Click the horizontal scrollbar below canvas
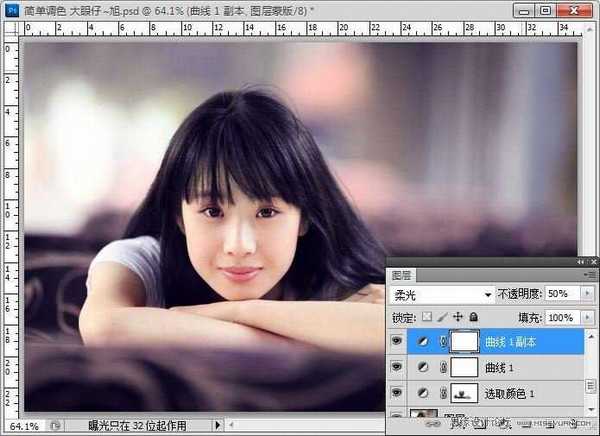The height and width of the screenshot is (436, 600). coord(300,425)
